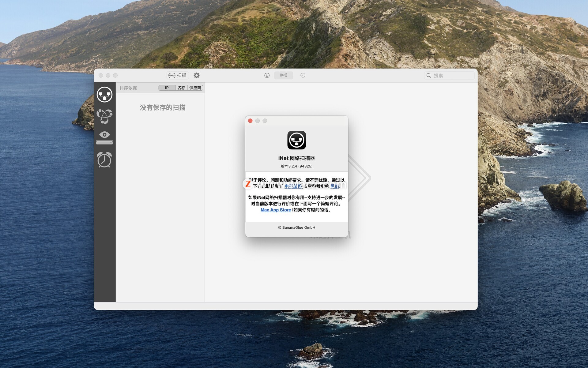The height and width of the screenshot is (368, 588).
Task: Open the Mac App Store link
Action: [276, 210]
